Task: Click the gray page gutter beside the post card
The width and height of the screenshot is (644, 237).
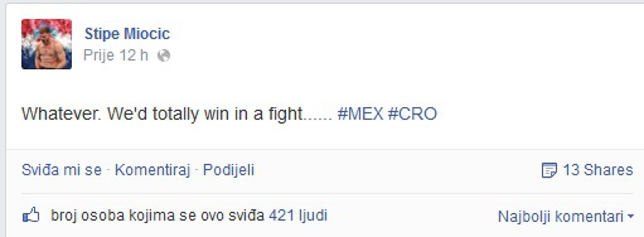Action: point(2,120)
